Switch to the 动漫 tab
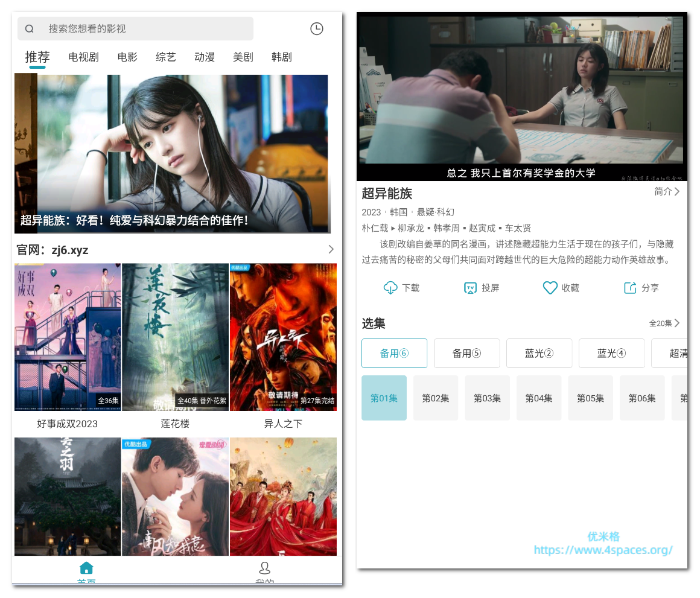The image size is (700, 598). 205,57
